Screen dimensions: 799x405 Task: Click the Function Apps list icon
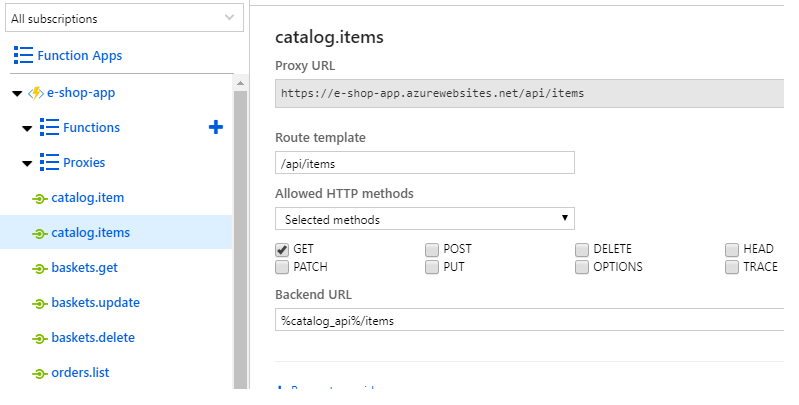tap(23, 56)
